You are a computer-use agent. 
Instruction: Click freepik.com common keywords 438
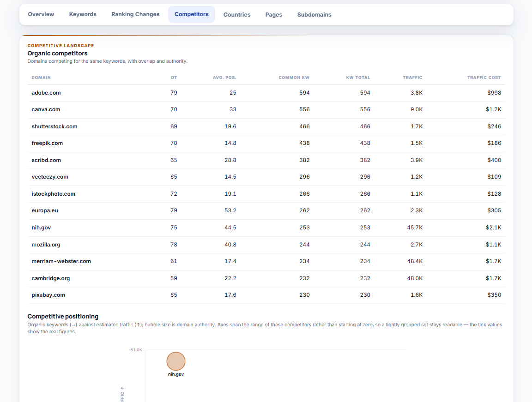pos(304,143)
